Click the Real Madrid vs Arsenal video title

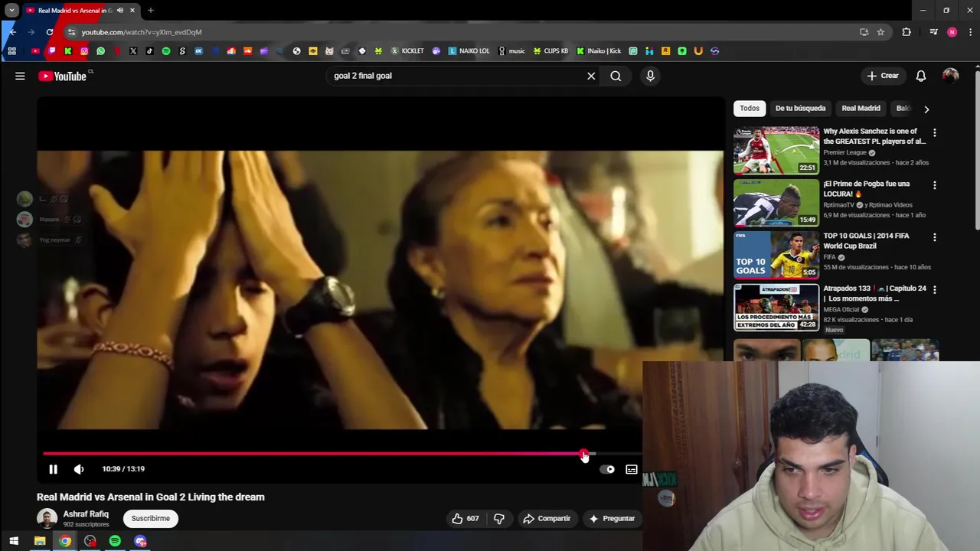tap(151, 497)
